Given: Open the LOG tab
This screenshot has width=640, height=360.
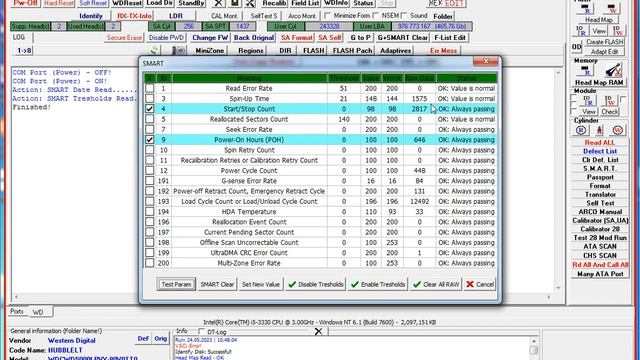Looking at the screenshot, I should tap(19, 37).
